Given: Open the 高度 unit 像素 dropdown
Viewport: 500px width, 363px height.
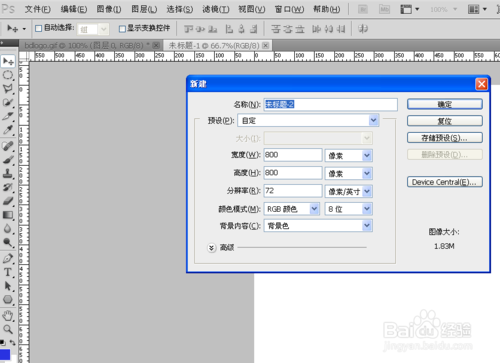Looking at the screenshot, I should [367, 173].
